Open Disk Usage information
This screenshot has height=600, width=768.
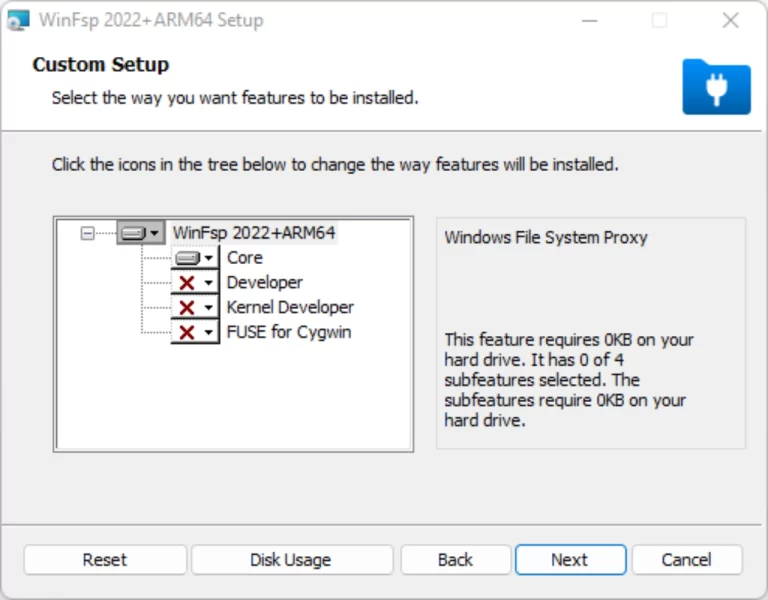pos(292,559)
